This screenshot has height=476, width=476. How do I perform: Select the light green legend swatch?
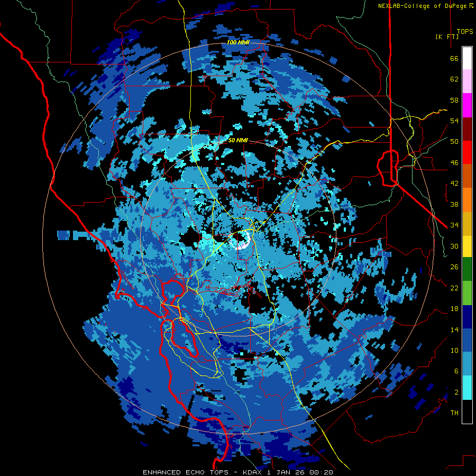coord(467,293)
